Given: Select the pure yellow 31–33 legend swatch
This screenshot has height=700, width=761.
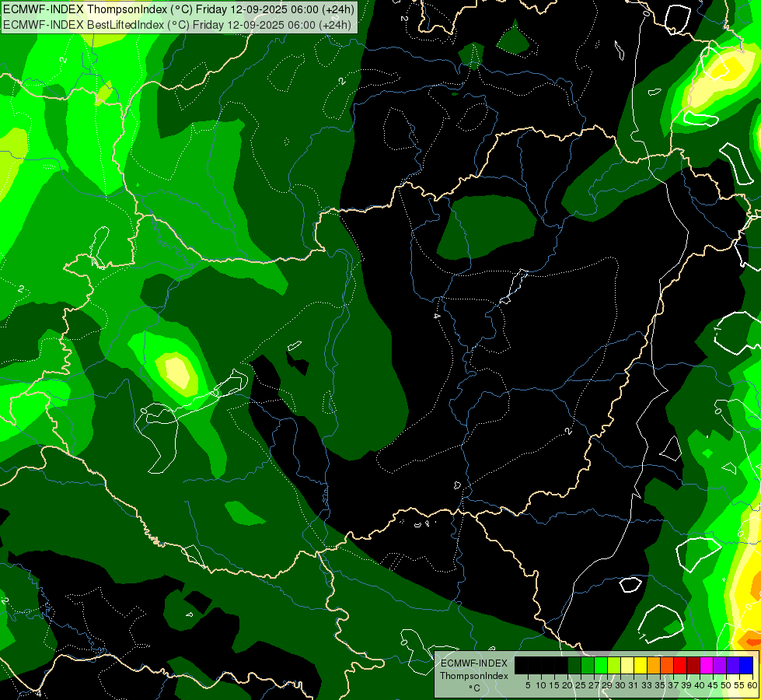Looking at the screenshot, I should pyautogui.click(x=641, y=665).
